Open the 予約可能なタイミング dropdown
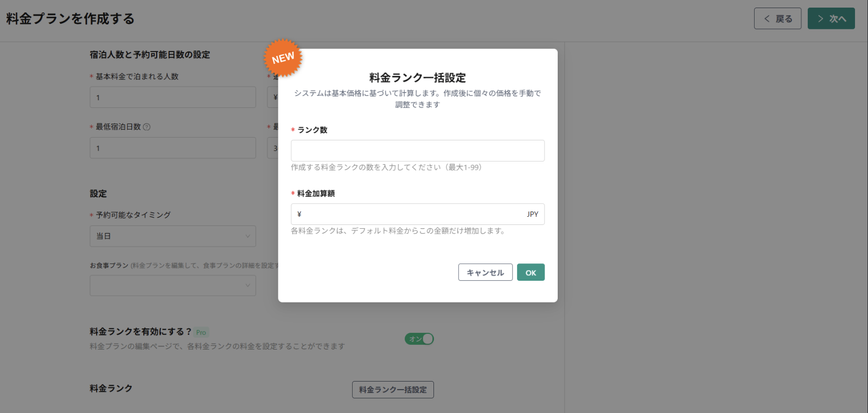Image resolution: width=868 pixels, height=413 pixels. [173, 236]
